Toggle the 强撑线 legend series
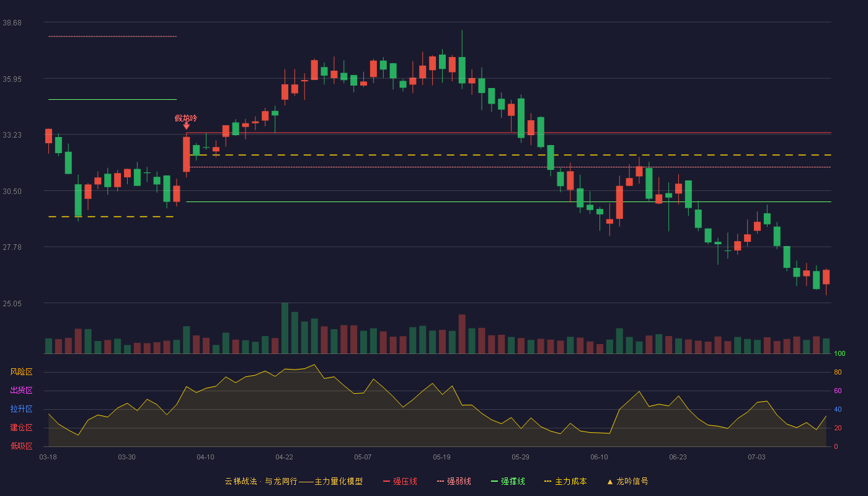 [x=508, y=481]
